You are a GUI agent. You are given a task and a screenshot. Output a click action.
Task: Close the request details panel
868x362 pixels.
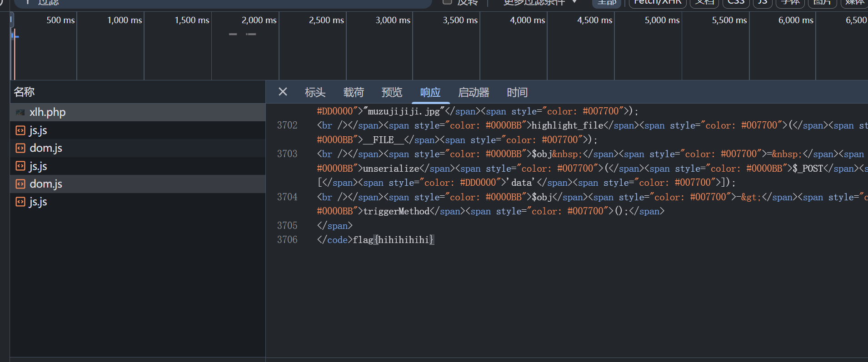click(x=283, y=92)
